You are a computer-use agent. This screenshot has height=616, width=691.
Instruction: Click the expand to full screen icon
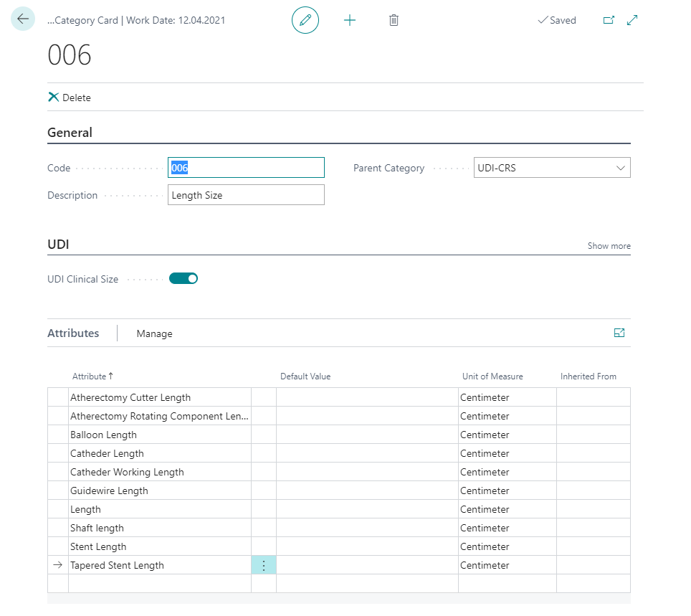pos(632,20)
